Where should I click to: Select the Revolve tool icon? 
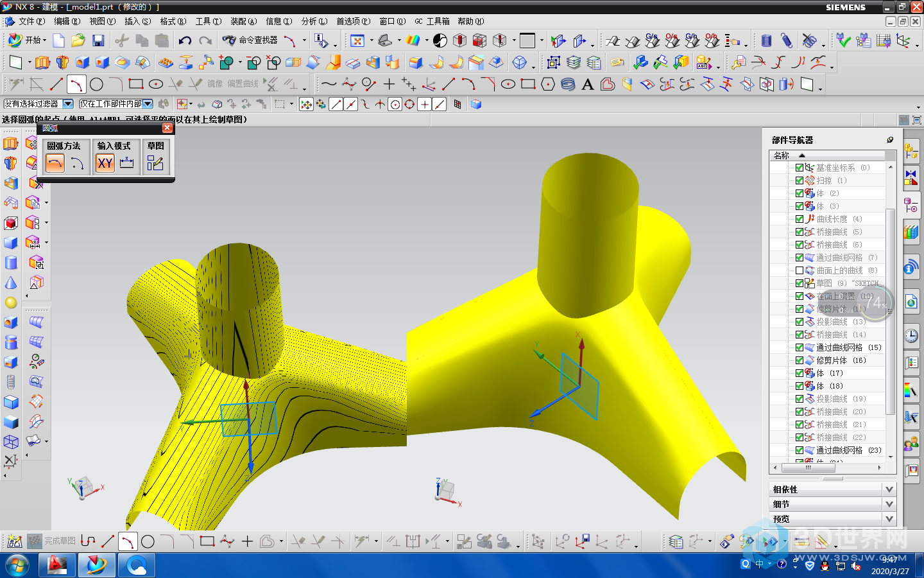click(62, 62)
